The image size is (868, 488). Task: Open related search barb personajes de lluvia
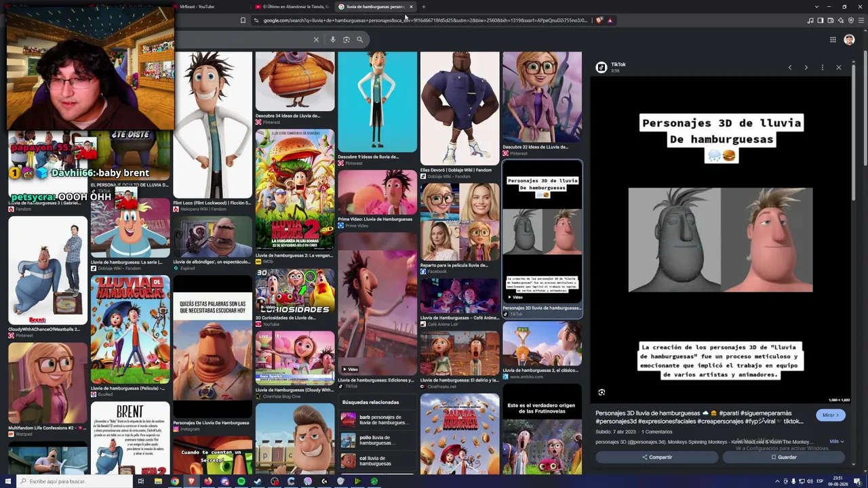(377, 420)
